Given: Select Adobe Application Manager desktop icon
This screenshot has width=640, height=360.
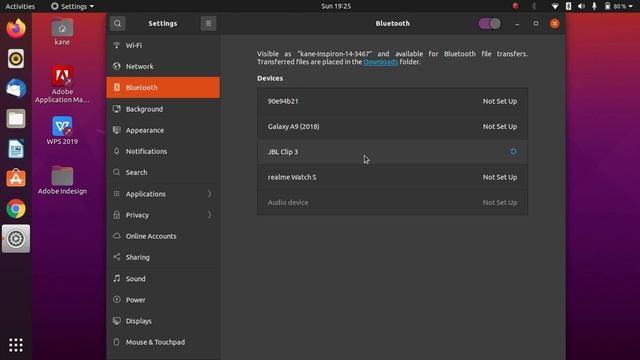Looking at the screenshot, I should point(62,84).
